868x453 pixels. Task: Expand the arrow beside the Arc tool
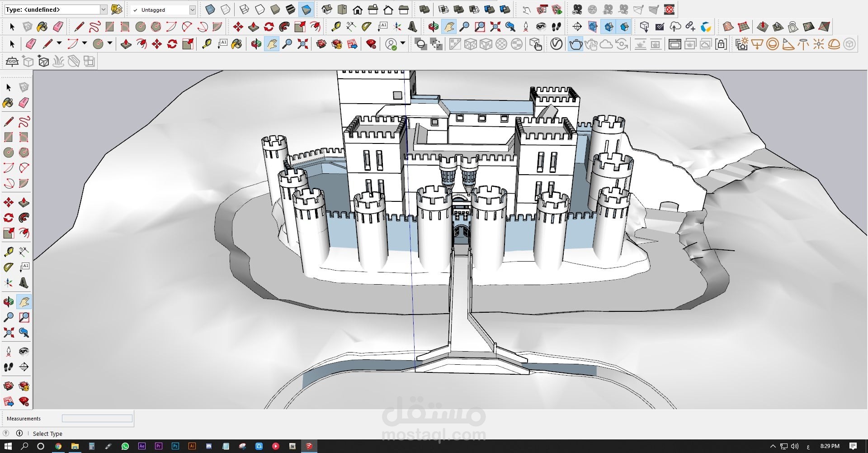(84, 43)
